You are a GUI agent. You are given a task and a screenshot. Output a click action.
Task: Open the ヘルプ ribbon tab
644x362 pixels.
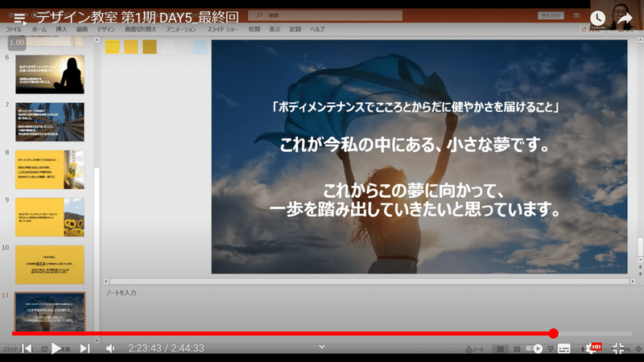(317, 30)
